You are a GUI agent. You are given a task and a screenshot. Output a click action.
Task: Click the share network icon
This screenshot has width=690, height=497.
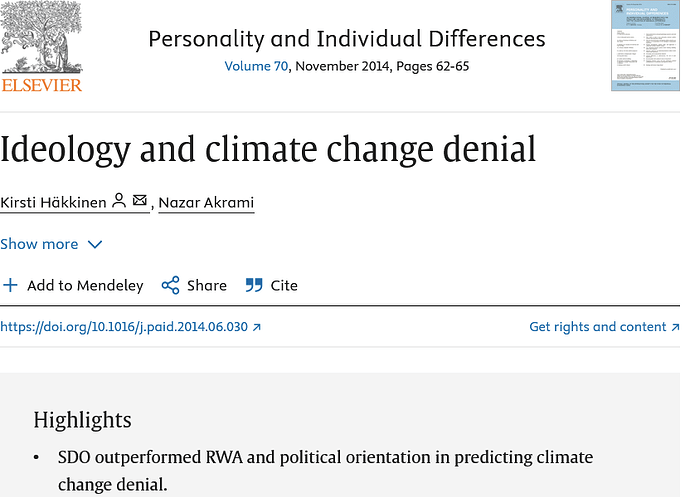[x=170, y=285]
